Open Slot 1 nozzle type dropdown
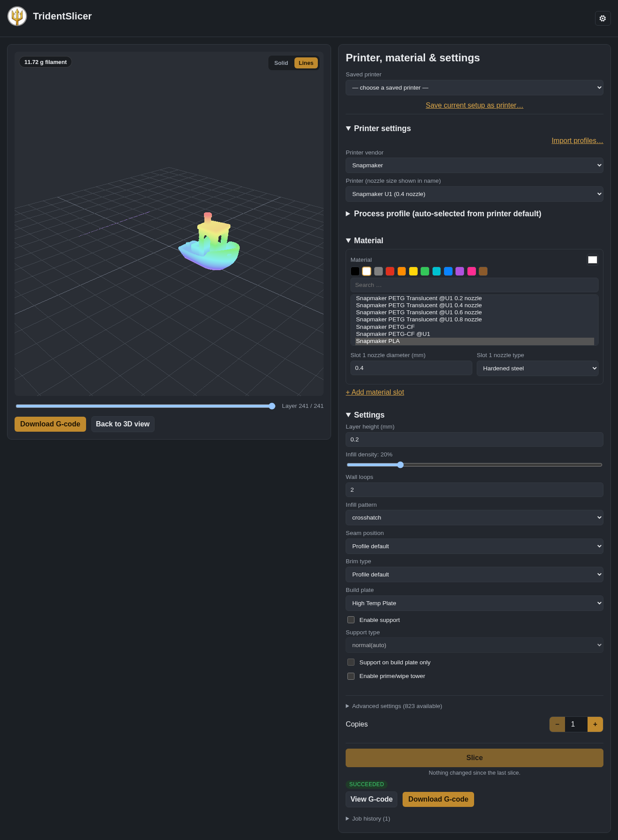This screenshot has height=840, width=618. coord(537,369)
